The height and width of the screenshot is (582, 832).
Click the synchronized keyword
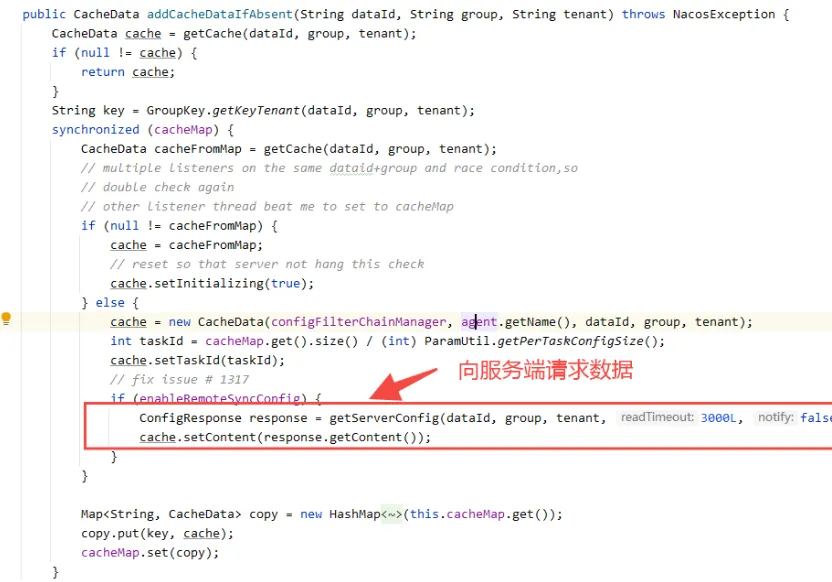point(96,129)
